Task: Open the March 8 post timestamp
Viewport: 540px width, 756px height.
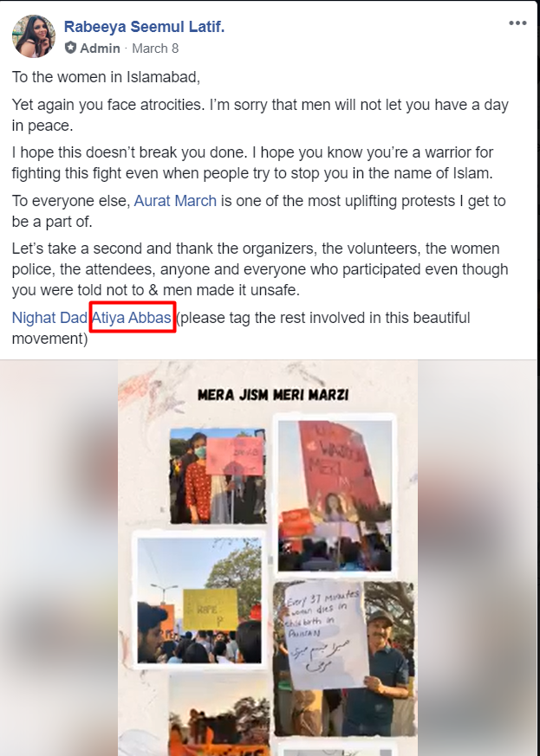Action: [155, 48]
